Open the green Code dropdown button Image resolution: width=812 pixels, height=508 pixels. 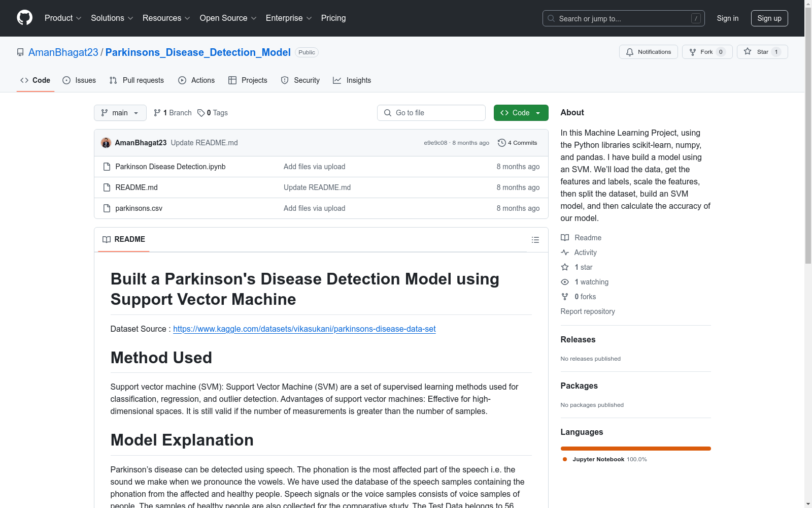point(521,113)
